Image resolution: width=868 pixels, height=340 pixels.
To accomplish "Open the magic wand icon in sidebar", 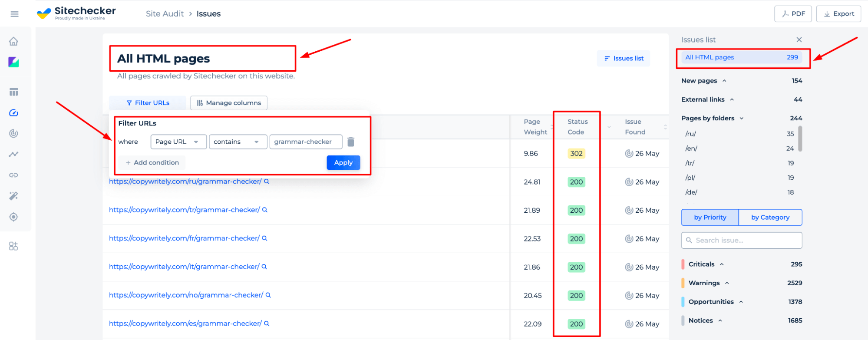I will tap(14, 196).
